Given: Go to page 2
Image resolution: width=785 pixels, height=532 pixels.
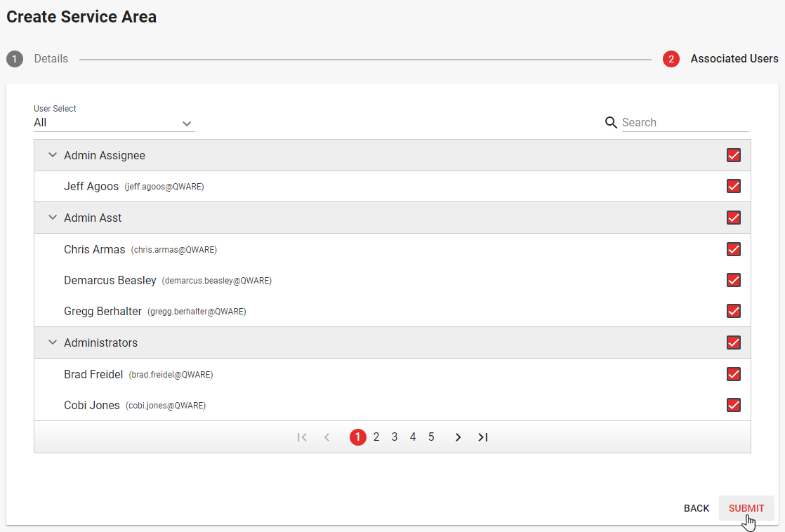Looking at the screenshot, I should click(x=376, y=437).
